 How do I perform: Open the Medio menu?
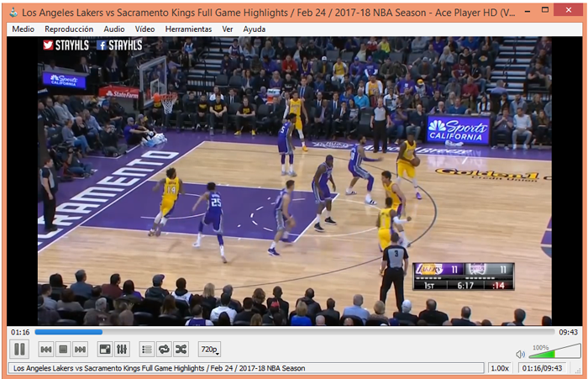click(x=24, y=29)
